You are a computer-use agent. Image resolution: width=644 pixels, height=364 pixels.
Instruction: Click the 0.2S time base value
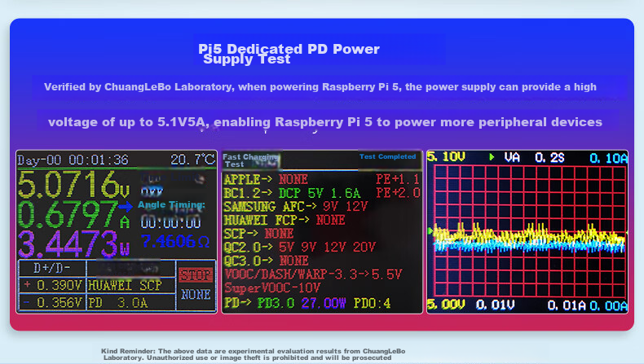[549, 158]
